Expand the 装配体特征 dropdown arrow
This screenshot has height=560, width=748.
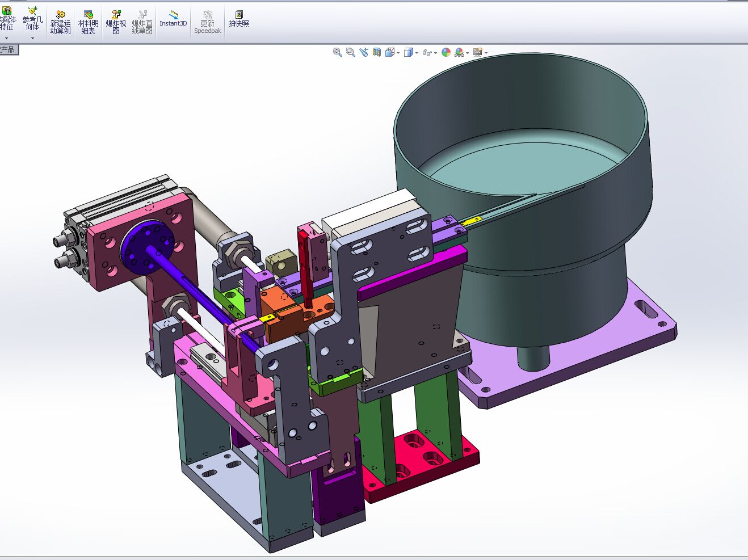click(x=7, y=38)
